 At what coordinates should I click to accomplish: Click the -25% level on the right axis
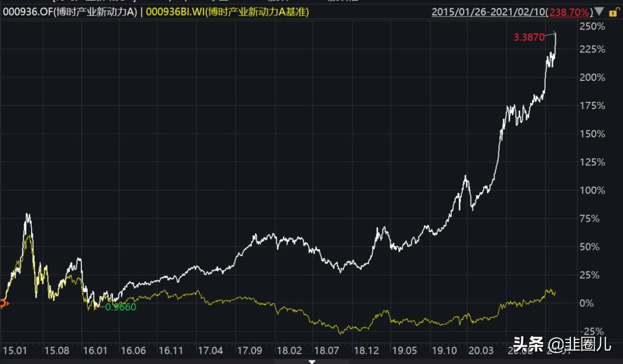coord(592,332)
